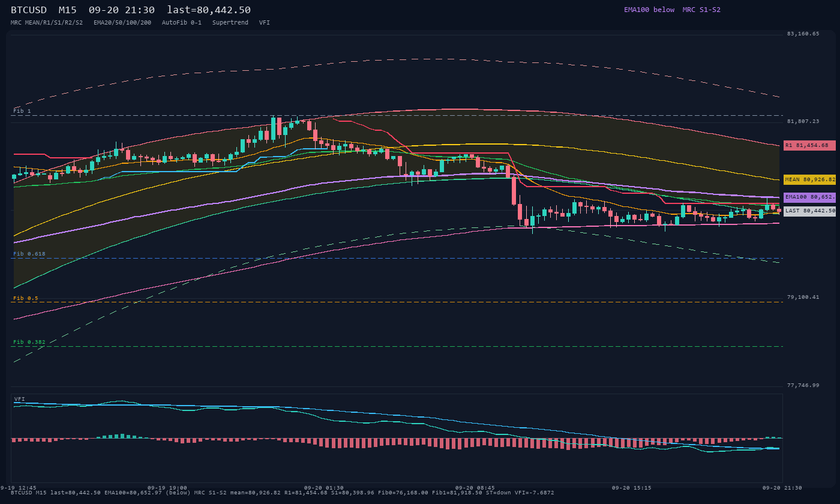Click the 77,746.99 price axis label
The image size is (840, 504).
coord(803,385)
